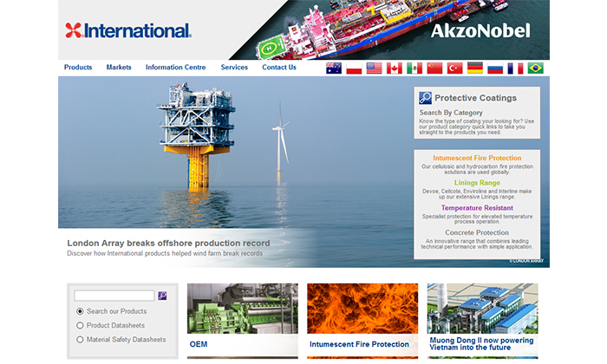This screenshot has width=607, height=364.
Task: Select the Turkey flag
Action: (x=455, y=68)
